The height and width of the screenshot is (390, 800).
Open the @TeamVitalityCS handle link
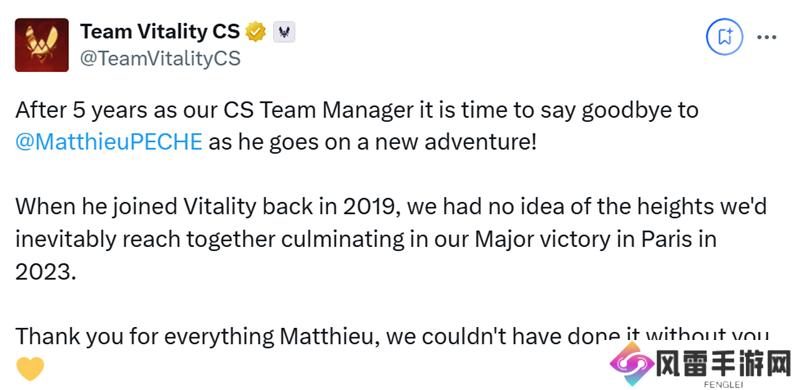(x=160, y=59)
